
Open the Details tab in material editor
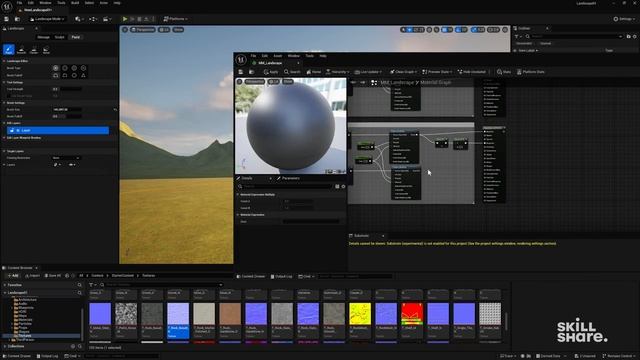(247, 178)
